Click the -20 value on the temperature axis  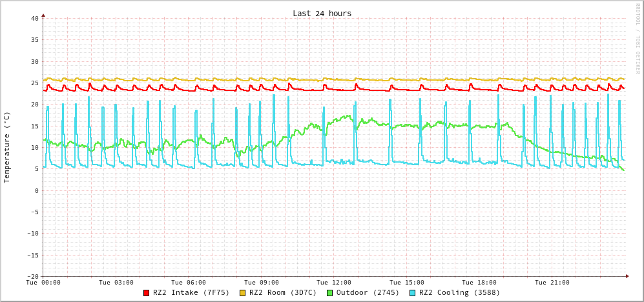click(x=32, y=276)
